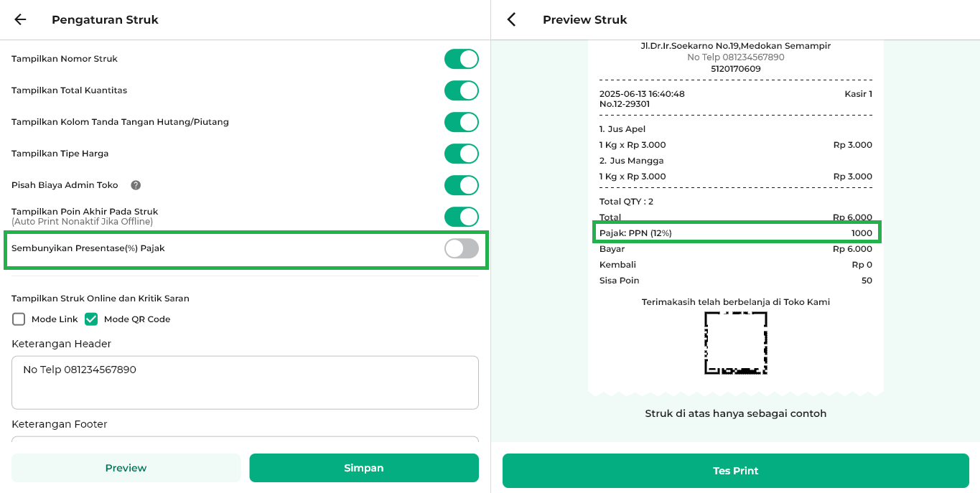980x493 pixels.
Task: Open Pisah Biaya Admin Toko help icon
Action: point(136,185)
